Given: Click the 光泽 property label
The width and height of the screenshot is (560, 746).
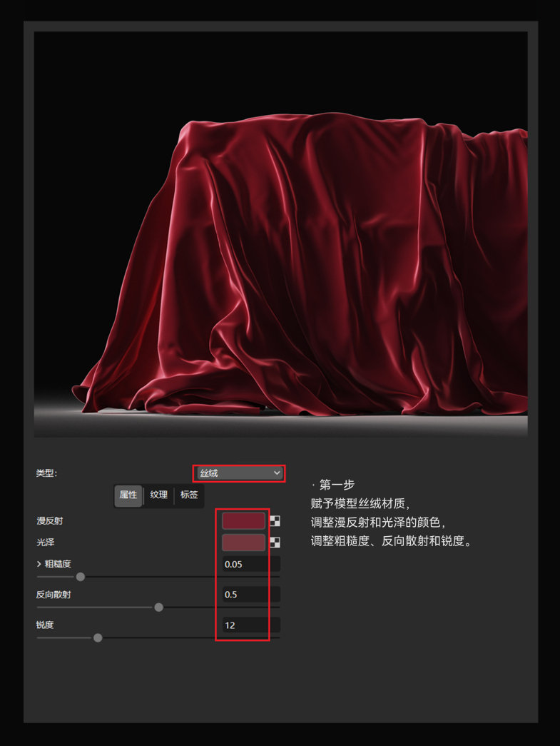Looking at the screenshot, I should coord(46,543).
